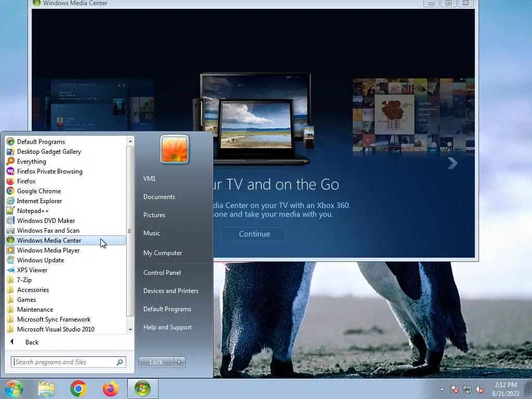
Task: Launch Google Chrome icon in Start menu list
Action: [10, 191]
